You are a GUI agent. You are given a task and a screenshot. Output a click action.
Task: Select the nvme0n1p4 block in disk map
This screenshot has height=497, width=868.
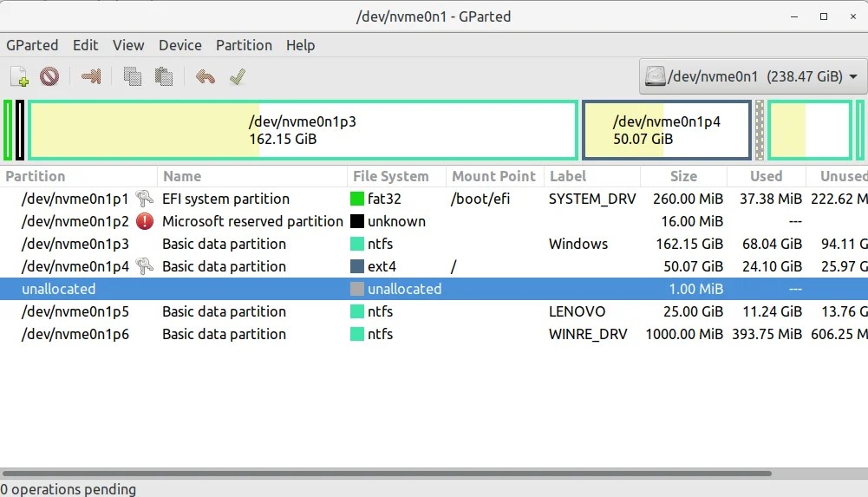(x=667, y=130)
